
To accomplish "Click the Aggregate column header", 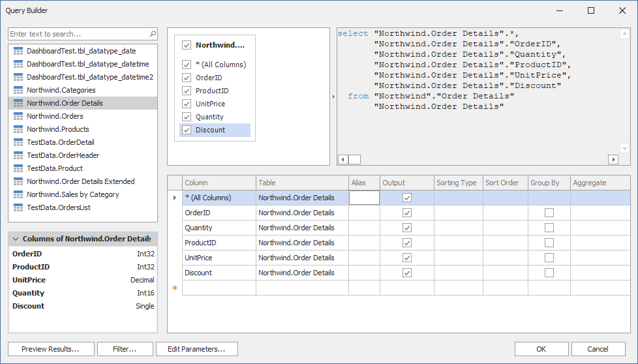I will [600, 183].
